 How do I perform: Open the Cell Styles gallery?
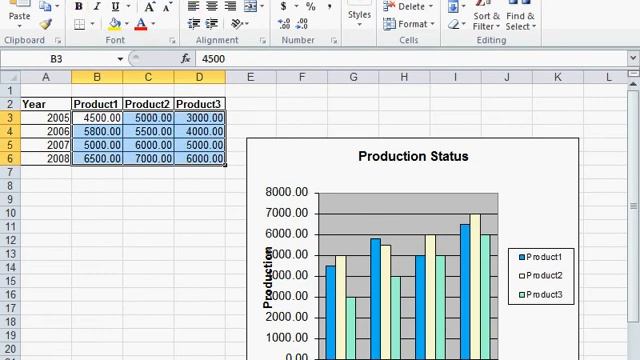[x=359, y=16]
